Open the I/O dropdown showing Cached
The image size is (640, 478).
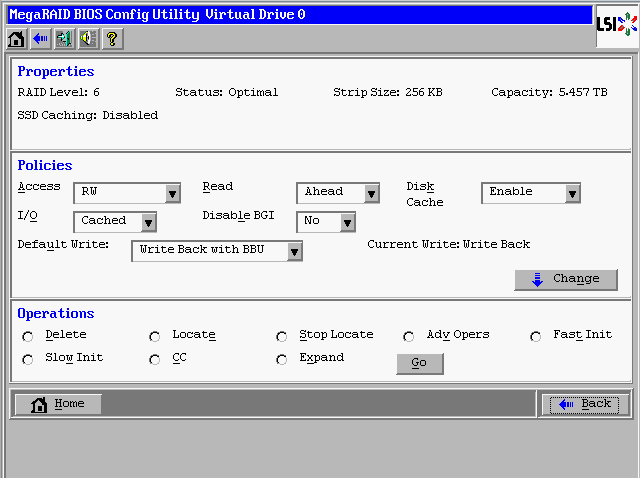click(115, 222)
